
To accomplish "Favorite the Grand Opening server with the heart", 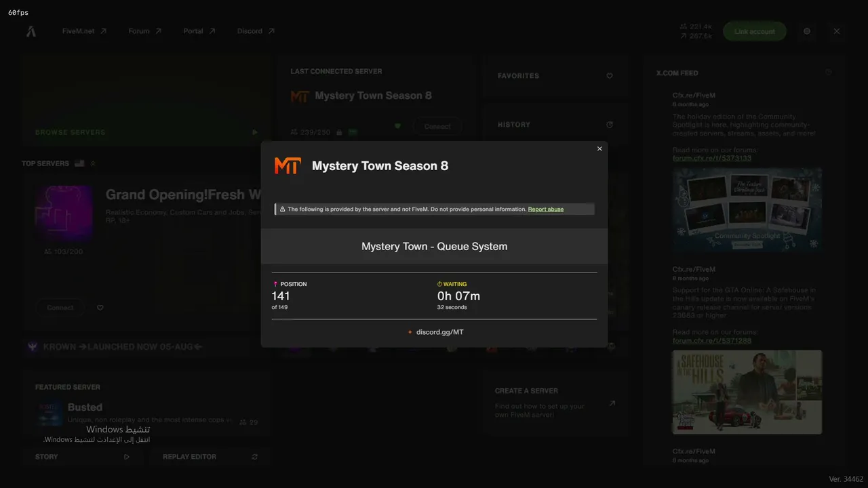I will coord(100,308).
